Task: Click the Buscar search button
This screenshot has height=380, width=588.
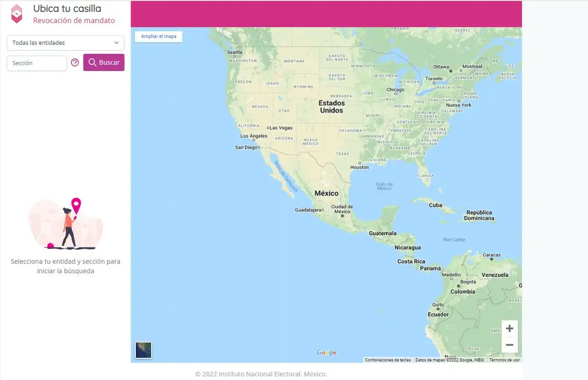Action: 104,62
